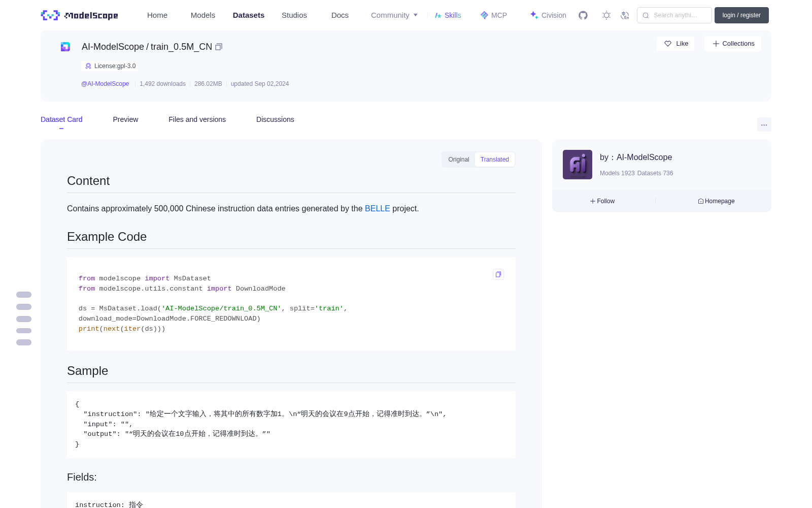
Task: Click the AI-ModelScope namespace in title
Action: [113, 47]
